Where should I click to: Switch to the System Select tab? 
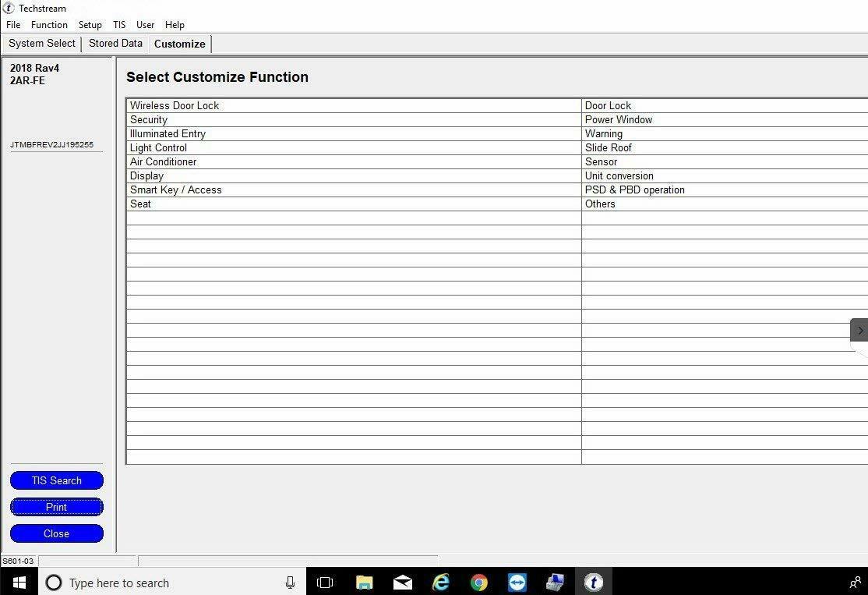(41, 43)
